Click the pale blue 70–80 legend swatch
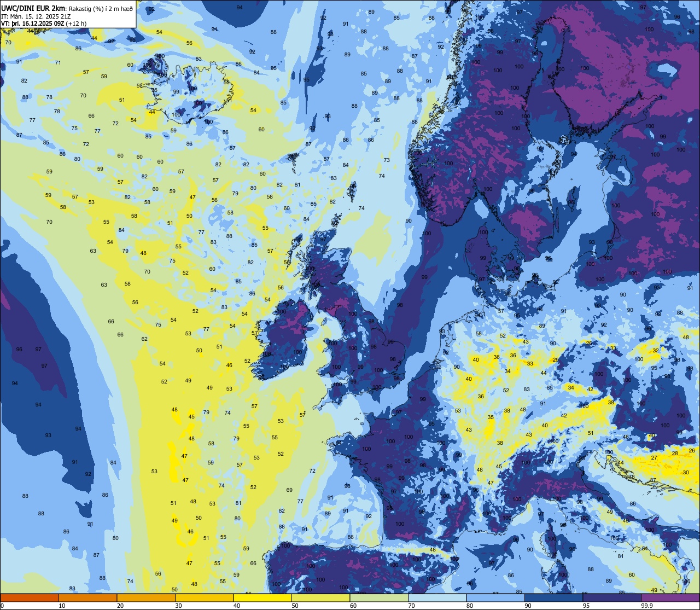The image size is (700, 610). [x=437, y=597]
